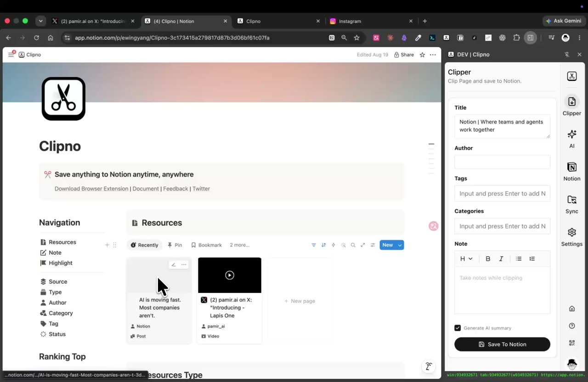
Task: Switch to Instagram browser tab
Action: (371, 21)
